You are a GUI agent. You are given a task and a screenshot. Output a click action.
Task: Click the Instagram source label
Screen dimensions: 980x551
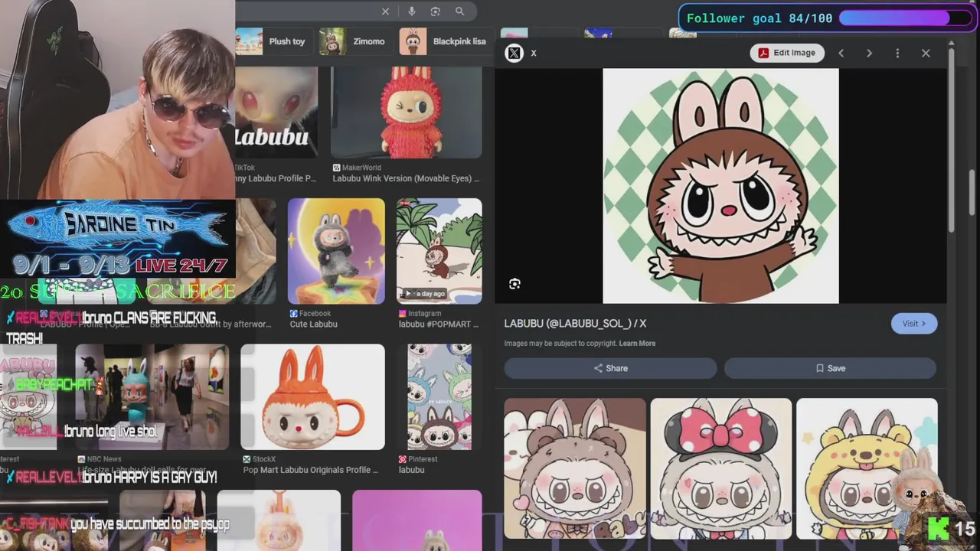[x=420, y=314]
